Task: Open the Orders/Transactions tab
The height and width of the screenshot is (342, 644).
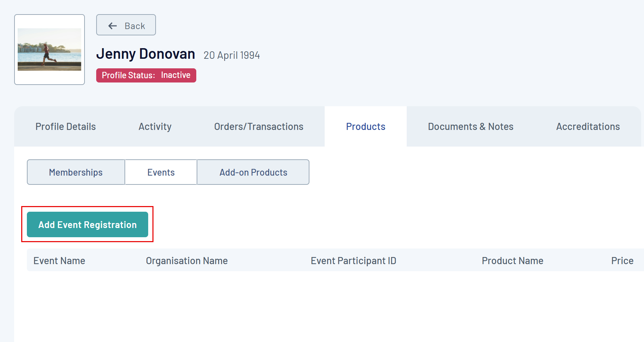Action: pyautogui.click(x=259, y=127)
